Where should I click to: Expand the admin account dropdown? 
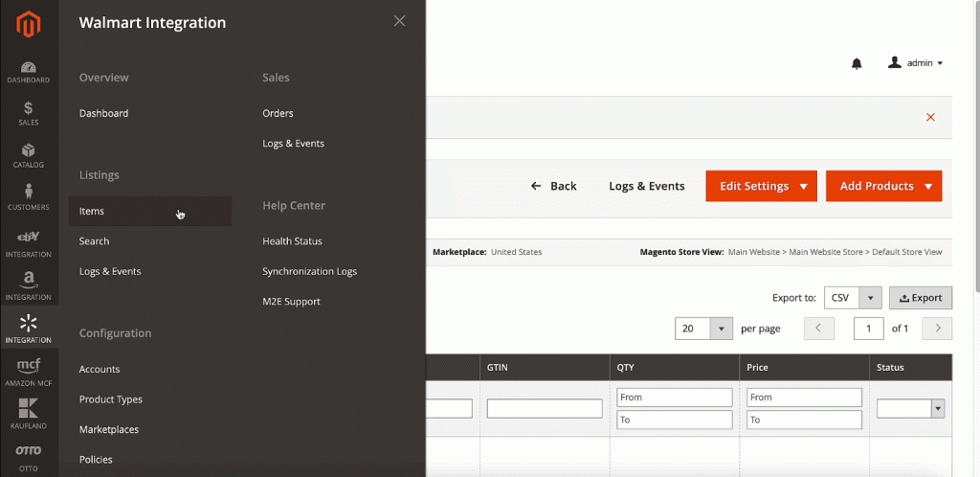pyautogui.click(x=916, y=63)
